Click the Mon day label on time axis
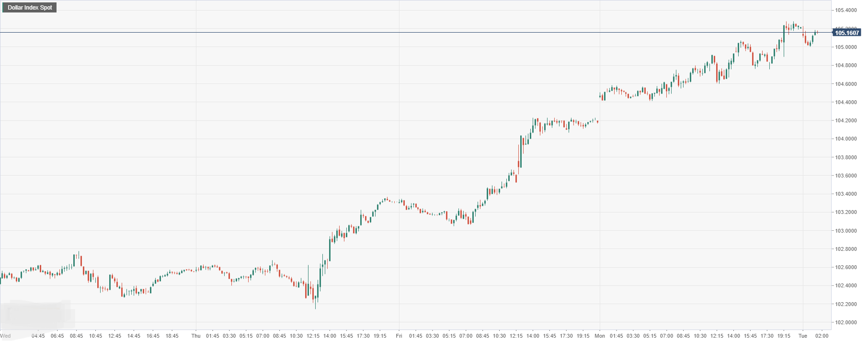 [x=600, y=336]
